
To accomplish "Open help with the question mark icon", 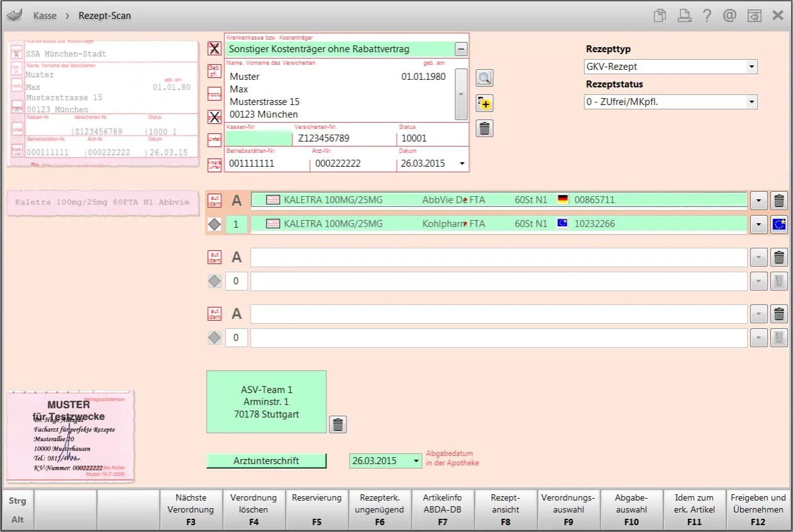I will pyautogui.click(x=706, y=16).
